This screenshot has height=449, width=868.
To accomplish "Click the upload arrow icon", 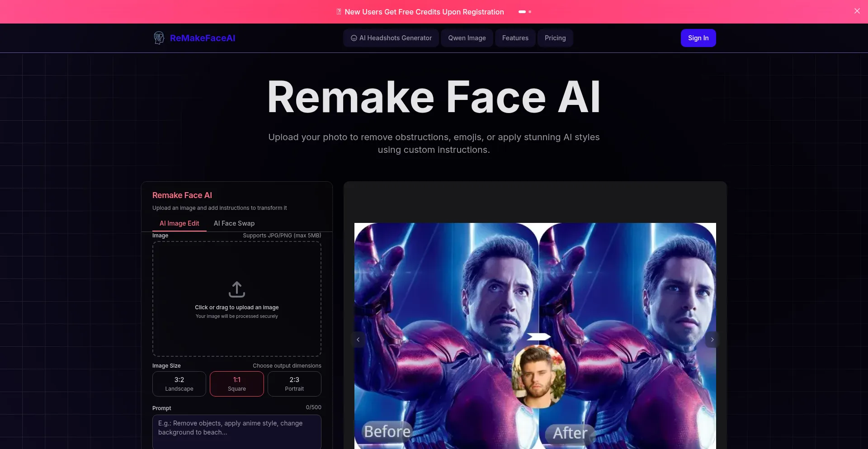I will [x=236, y=289].
